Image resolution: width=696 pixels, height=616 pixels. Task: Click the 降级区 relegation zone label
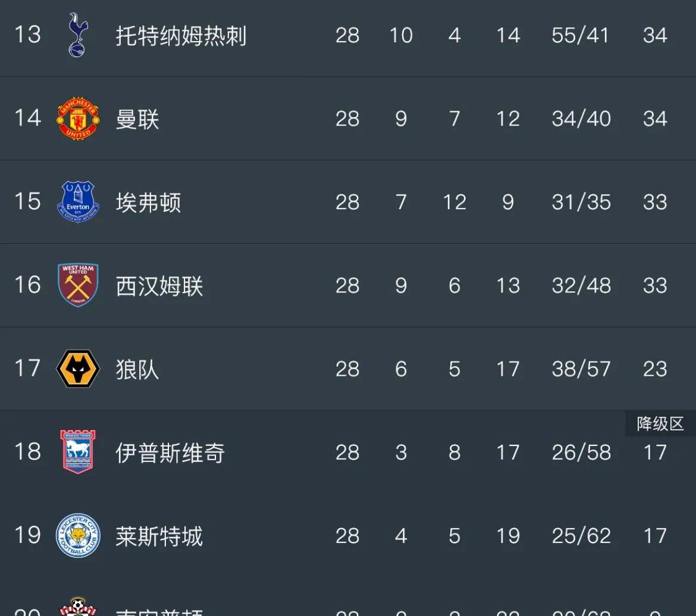[x=660, y=424]
